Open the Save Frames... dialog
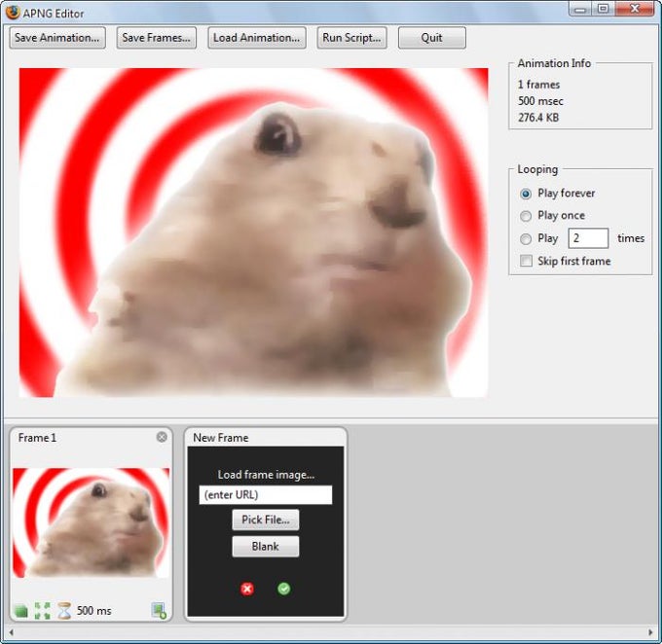662x644 pixels. [156, 38]
